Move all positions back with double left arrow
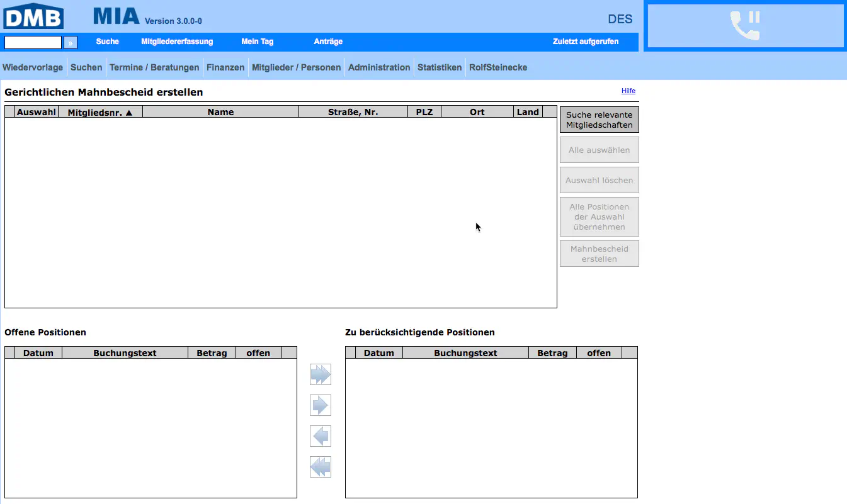This screenshot has height=504, width=847. pos(320,467)
